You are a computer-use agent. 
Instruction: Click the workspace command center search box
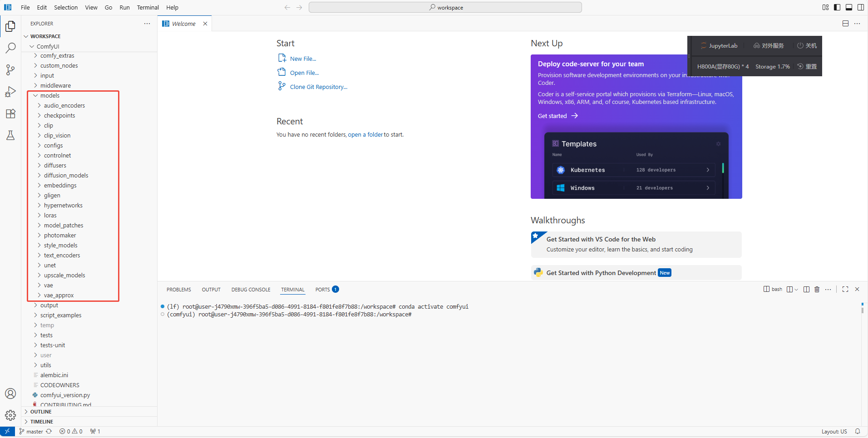tap(445, 7)
